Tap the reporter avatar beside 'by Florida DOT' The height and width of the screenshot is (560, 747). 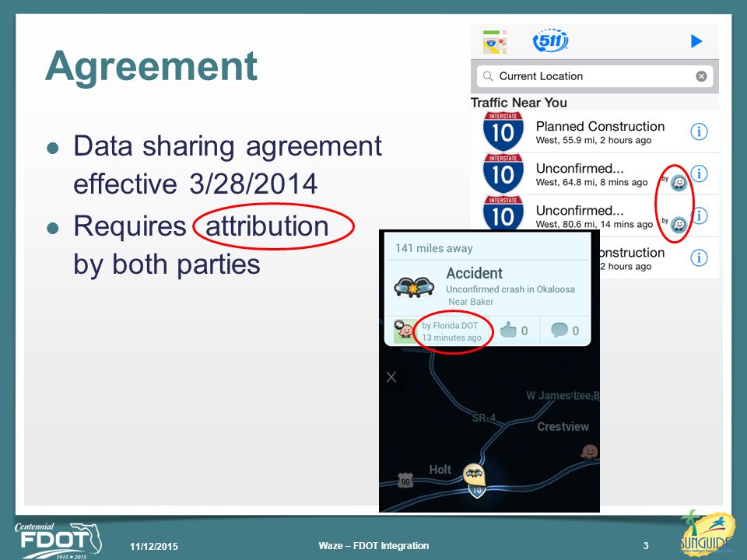pos(403,330)
